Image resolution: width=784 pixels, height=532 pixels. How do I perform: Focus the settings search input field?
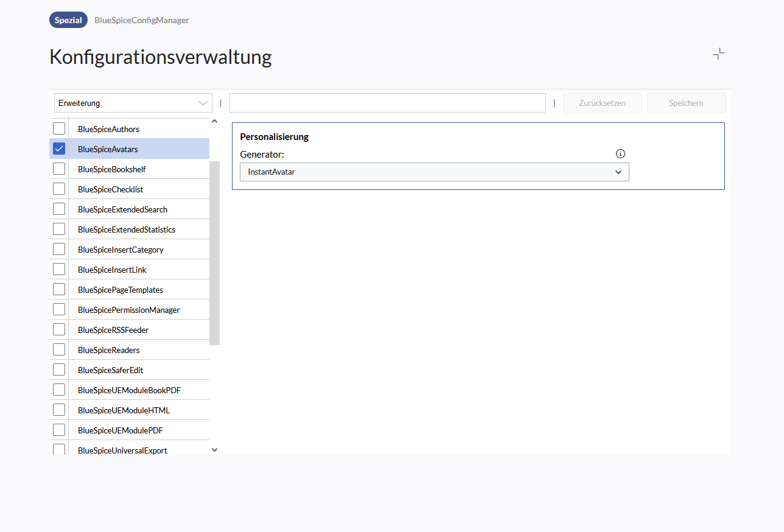click(x=387, y=103)
